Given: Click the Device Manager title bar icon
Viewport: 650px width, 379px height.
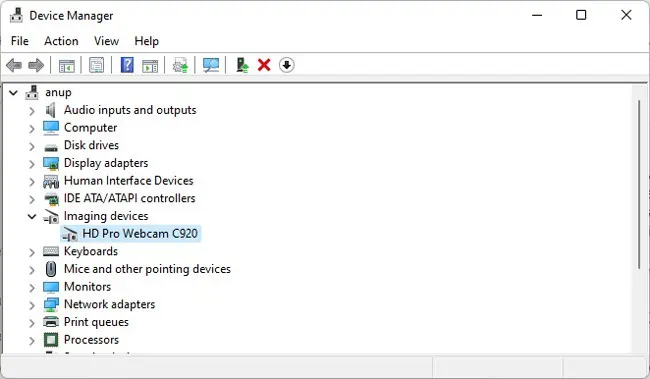Looking at the screenshot, I should (16, 15).
